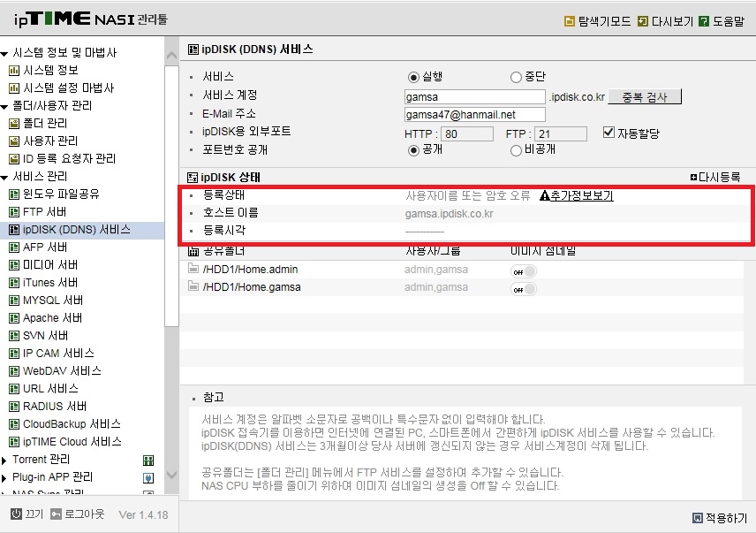Collapse the 서비스 관리 tree section

(x=4, y=178)
